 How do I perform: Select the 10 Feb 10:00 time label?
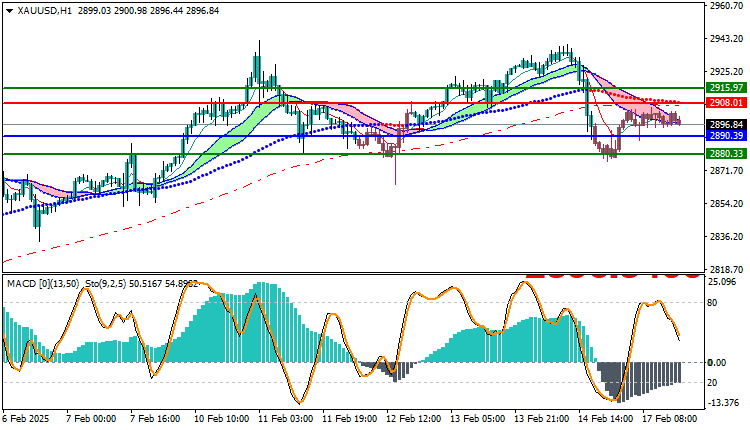[221, 419]
